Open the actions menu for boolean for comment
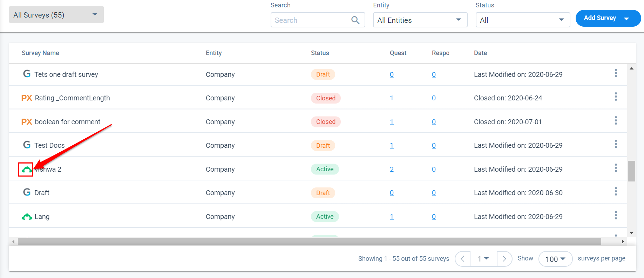 tap(616, 121)
